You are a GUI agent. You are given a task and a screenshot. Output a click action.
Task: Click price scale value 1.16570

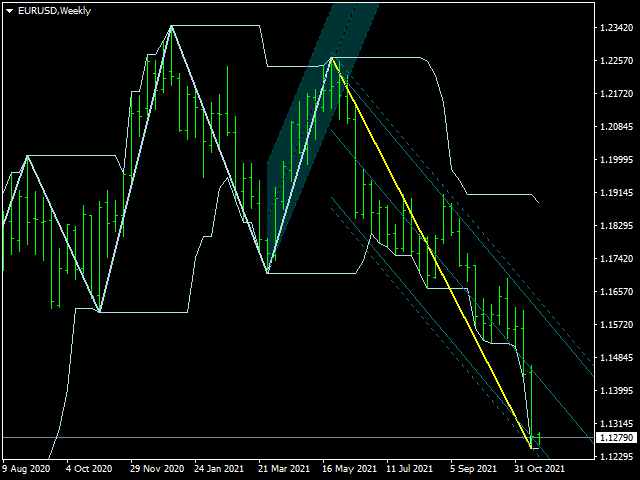click(x=616, y=291)
